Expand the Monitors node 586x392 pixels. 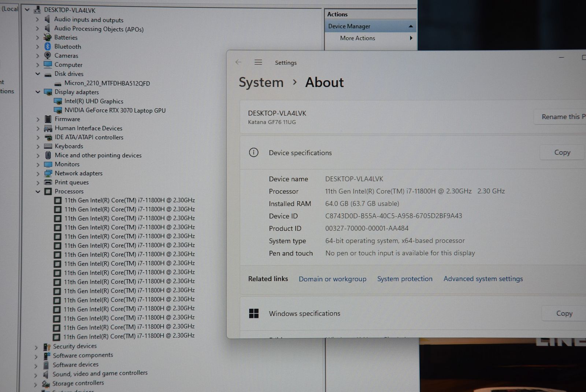coord(38,164)
